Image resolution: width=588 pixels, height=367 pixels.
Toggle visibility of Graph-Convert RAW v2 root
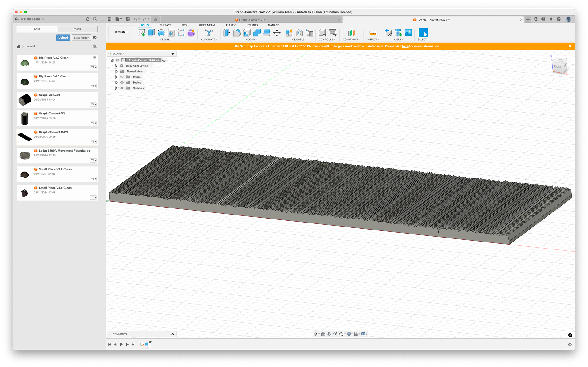click(x=118, y=60)
